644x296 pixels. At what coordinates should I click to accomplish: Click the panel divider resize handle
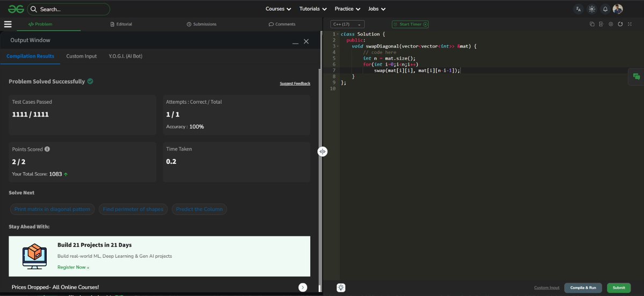[322, 151]
